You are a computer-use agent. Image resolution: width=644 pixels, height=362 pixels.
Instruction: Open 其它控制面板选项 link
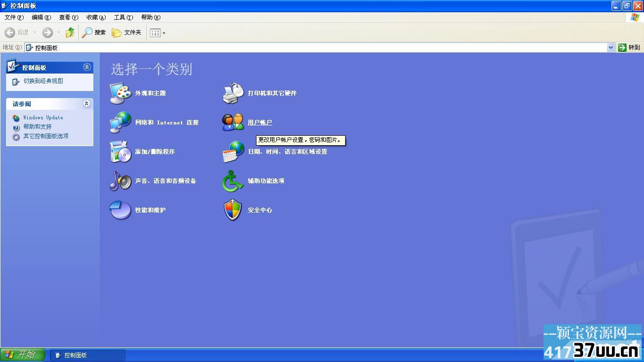point(46,136)
